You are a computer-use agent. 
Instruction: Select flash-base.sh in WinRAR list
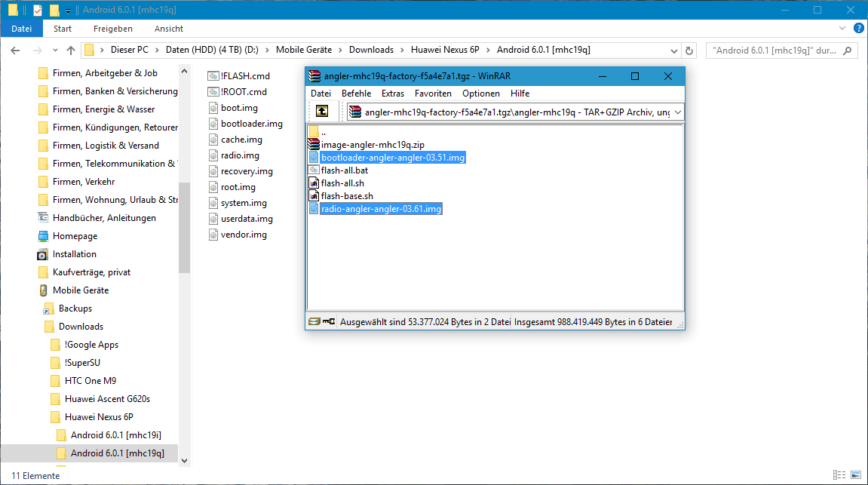[347, 196]
